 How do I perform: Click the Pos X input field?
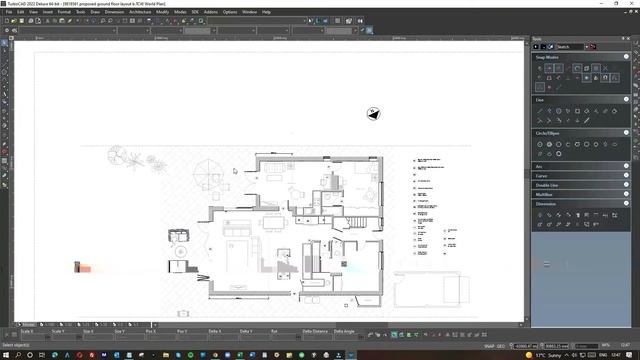pos(160,337)
